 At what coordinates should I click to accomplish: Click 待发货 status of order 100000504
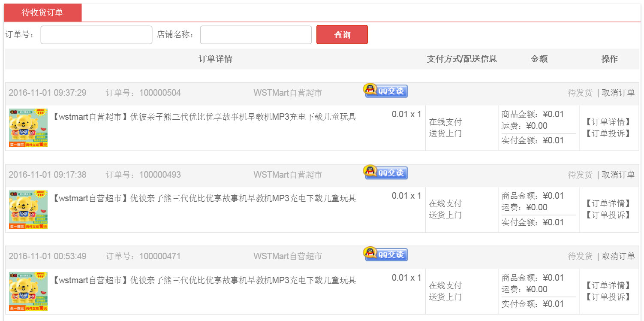580,93
